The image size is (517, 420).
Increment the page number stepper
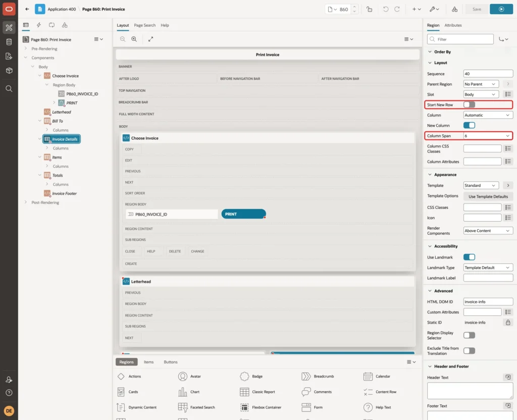(354, 7)
